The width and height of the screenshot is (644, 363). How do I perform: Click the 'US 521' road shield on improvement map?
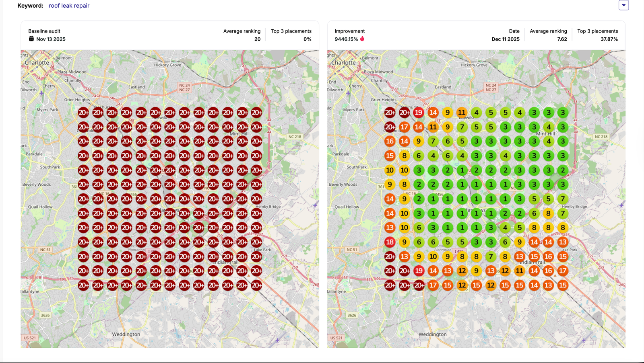pyautogui.click(x=336, y=338)
